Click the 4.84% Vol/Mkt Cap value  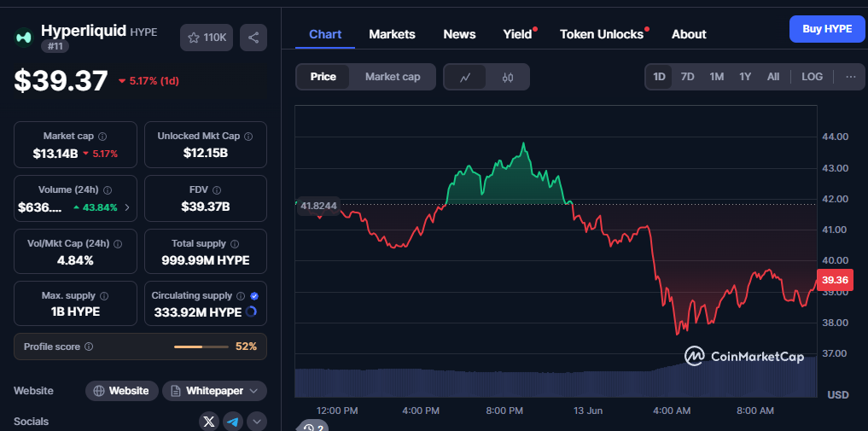[75, 260]
